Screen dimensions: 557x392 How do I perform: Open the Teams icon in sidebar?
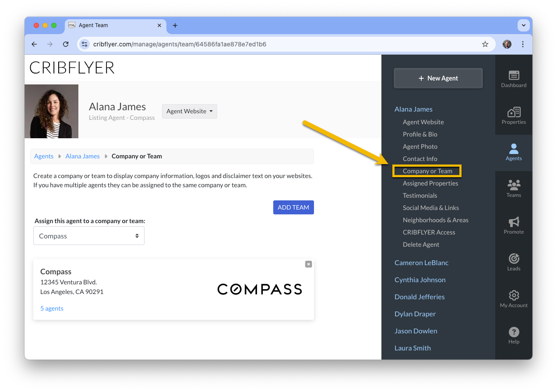pyautogui.click(x=514, y=185)
